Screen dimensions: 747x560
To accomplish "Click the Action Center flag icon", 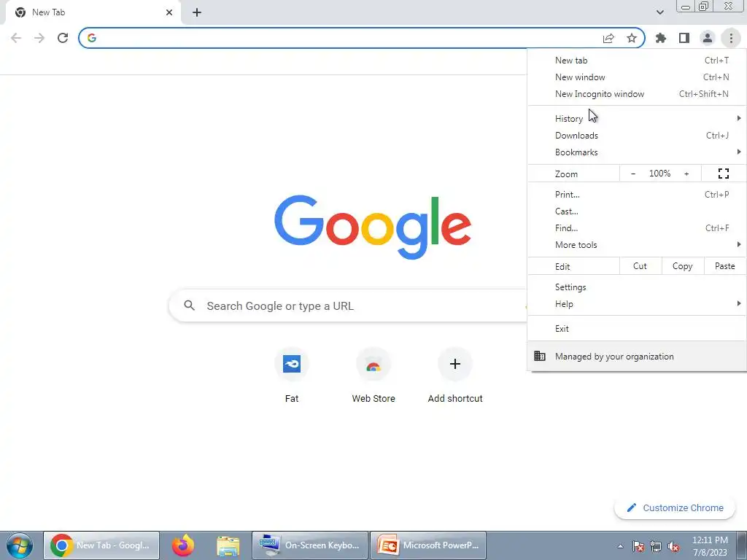I will coord(638,546).
